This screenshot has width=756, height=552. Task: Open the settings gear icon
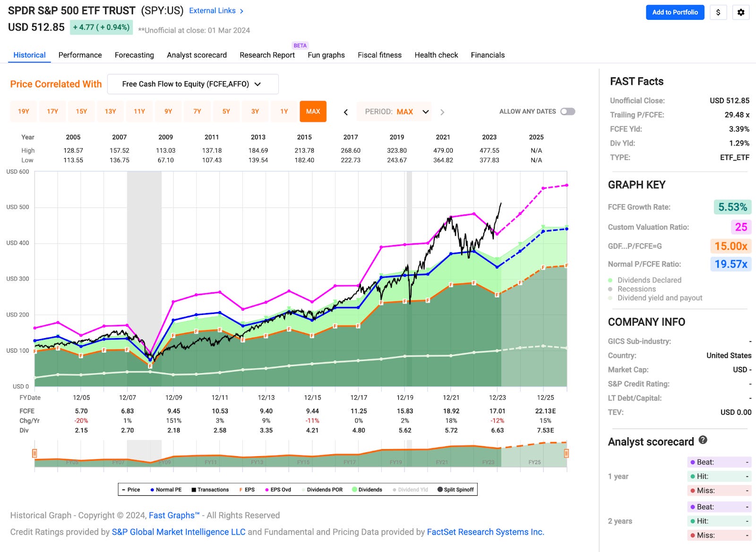pos(740,12)
